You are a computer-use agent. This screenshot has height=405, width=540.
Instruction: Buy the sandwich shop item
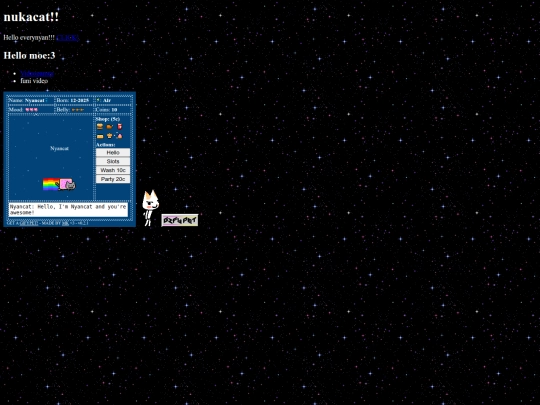coord(100,136)
